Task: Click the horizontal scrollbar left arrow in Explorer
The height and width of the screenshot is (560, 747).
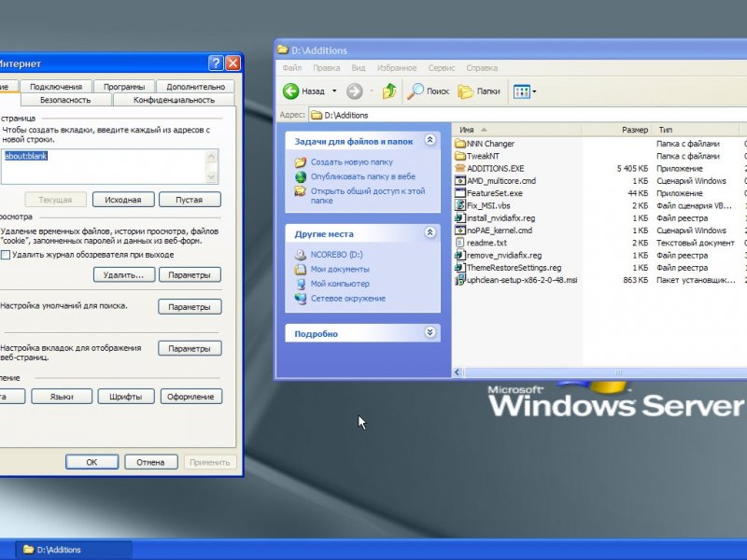Action: pyautogui.click(x=458, y=371)
